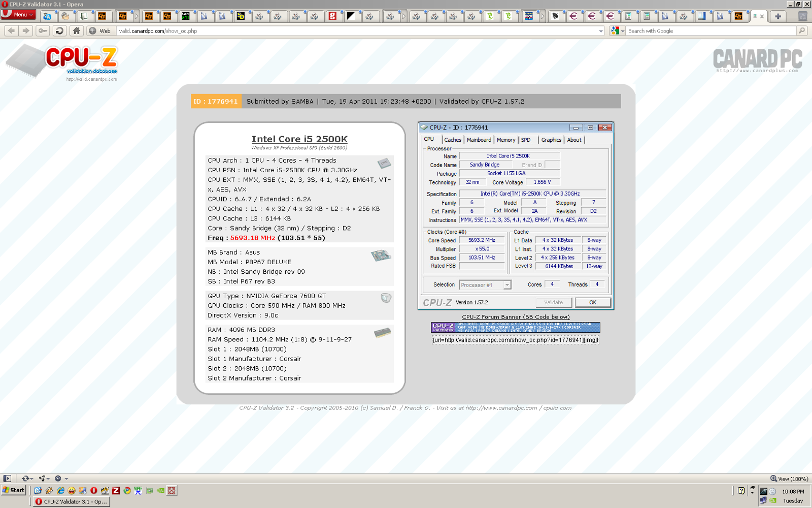Click the CPU-Z screenshot image

pyautogui.click(x=516, y=215)
